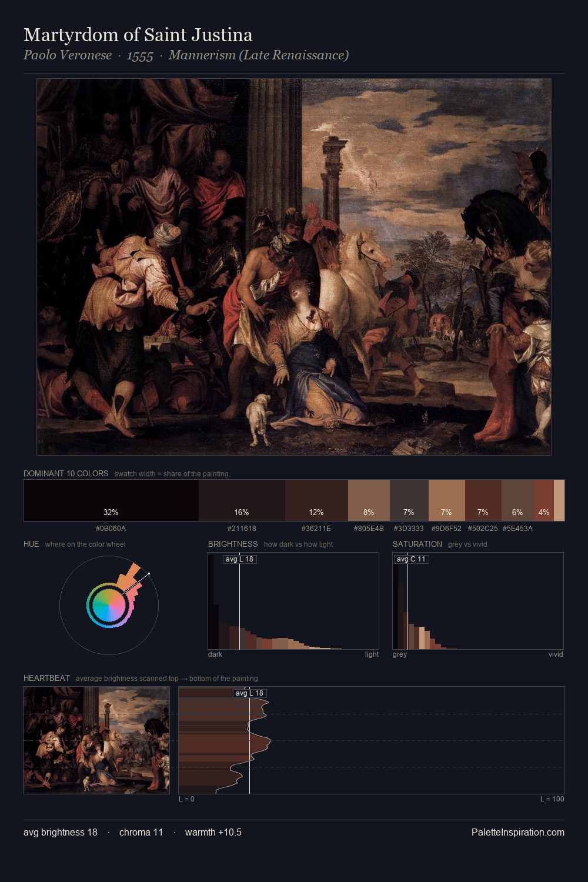The image size is (588, 882).
Task: Click the hex label #805E4B
Action: coord(369,529)
